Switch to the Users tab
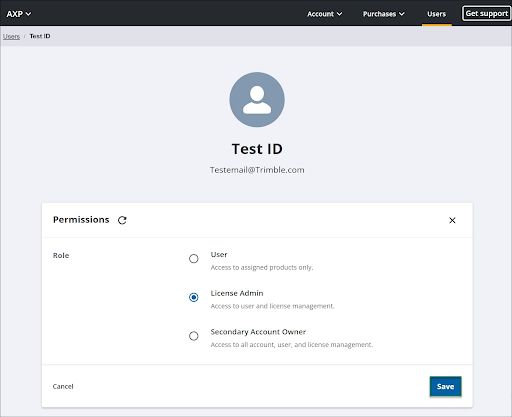The height and width of the screenshot is (417, 512). tap(436, 14)
